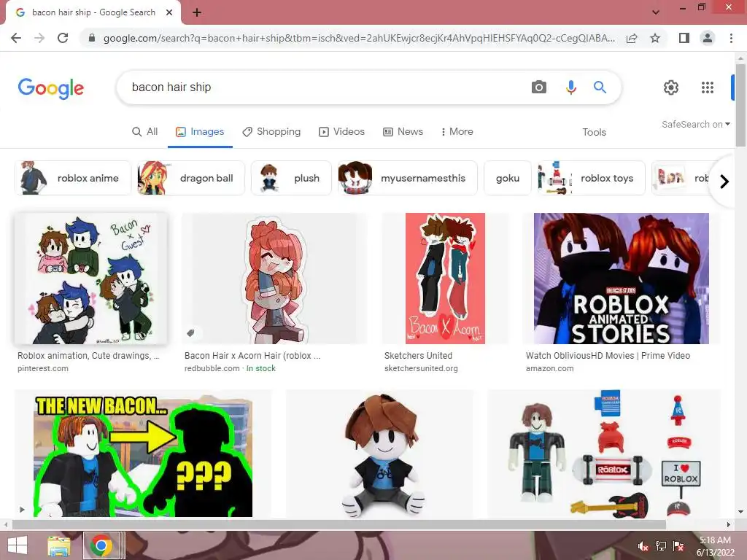Open the Bacon X Acorn red poster image
This screenshot has height=560, width=747.
445,278
